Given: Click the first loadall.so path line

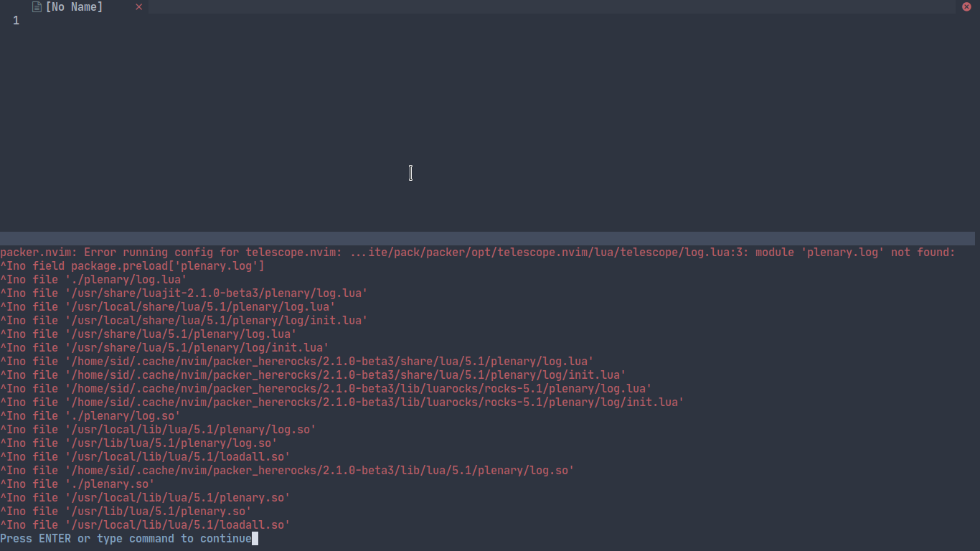Looking at the screenshot, I should point(143,456).
